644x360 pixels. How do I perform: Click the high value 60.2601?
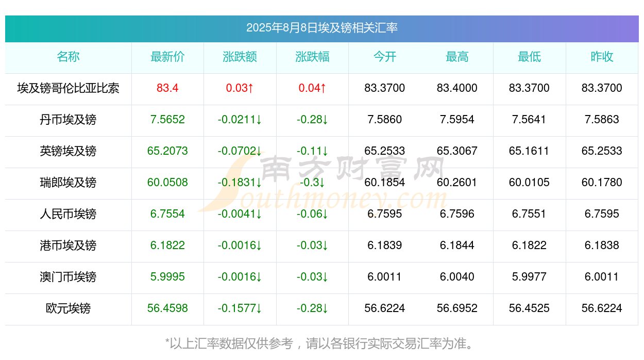[x=457, y=183]
